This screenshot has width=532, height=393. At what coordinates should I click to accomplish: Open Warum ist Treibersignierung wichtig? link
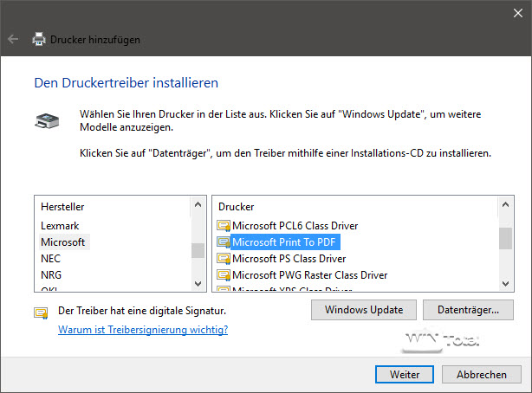coord(143,330)
